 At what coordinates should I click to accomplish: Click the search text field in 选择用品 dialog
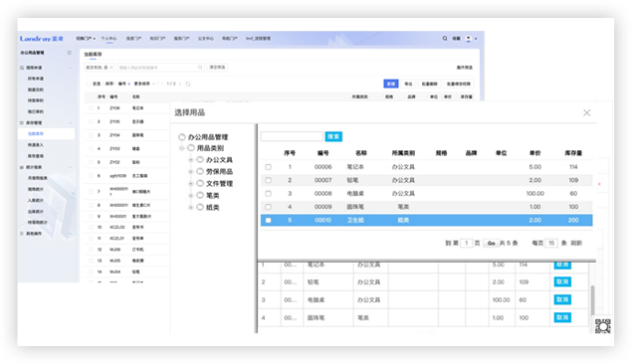point(292,136)
